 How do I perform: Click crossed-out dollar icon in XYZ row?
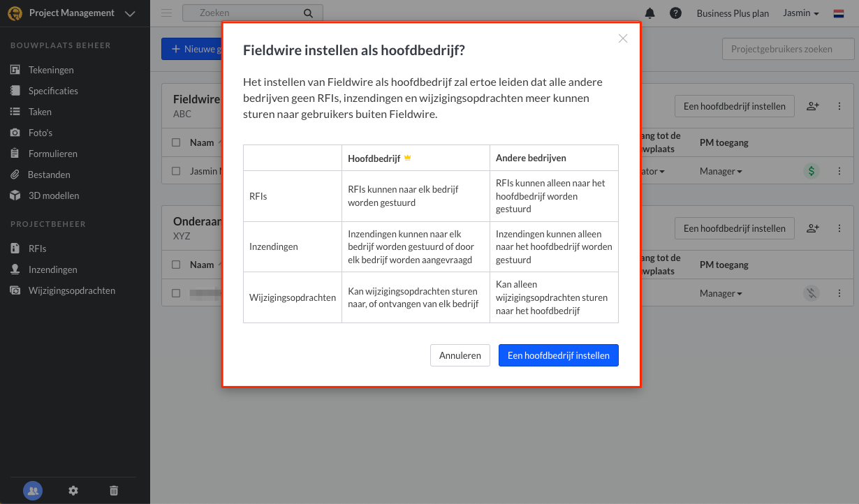811,293
